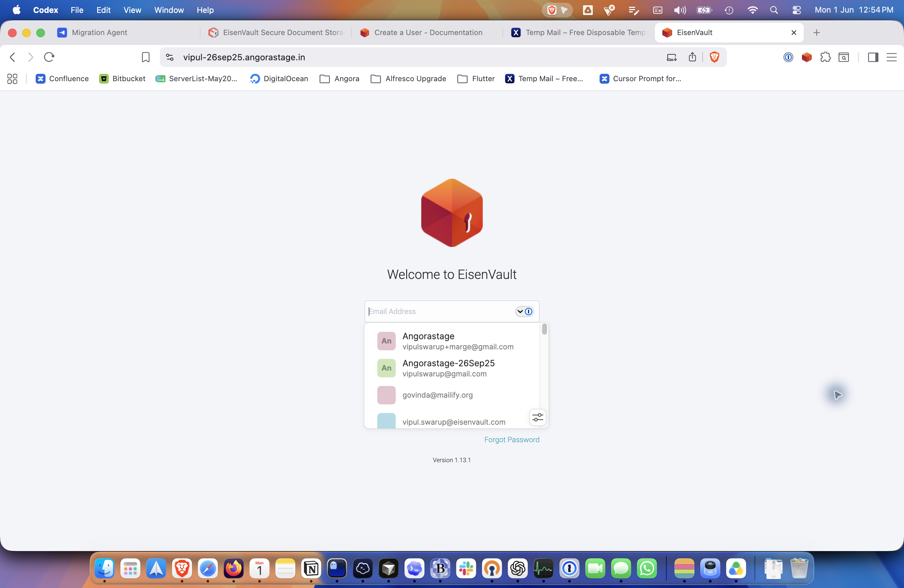Viewport: 904px width, 588px height.
Task: Switch to EisenVault Secure Document Storage tab
Action: (276, 33)
